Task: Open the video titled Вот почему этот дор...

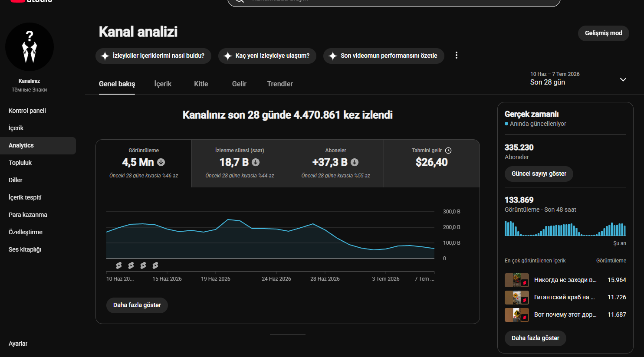Action: (x=565, y=315)
